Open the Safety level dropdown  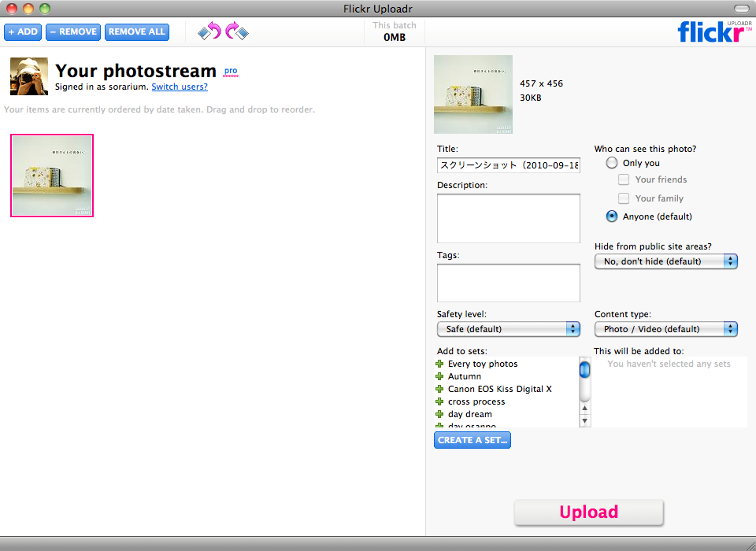[x=508, y=329]
